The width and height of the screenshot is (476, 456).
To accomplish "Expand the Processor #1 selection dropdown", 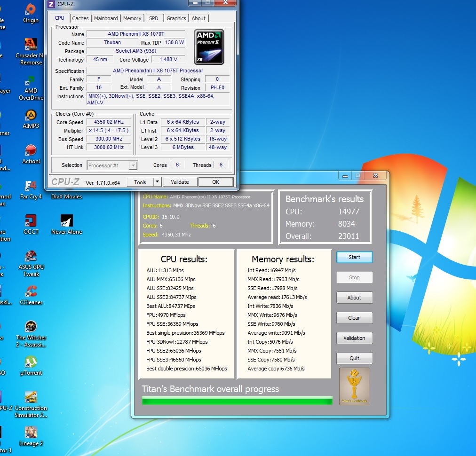I will [x=133, y=165].
